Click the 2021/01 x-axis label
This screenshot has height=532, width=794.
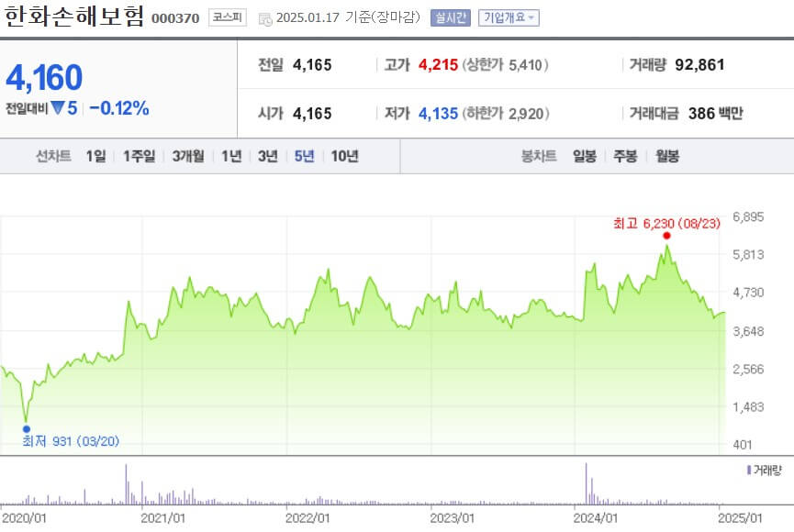coord(163,518)
